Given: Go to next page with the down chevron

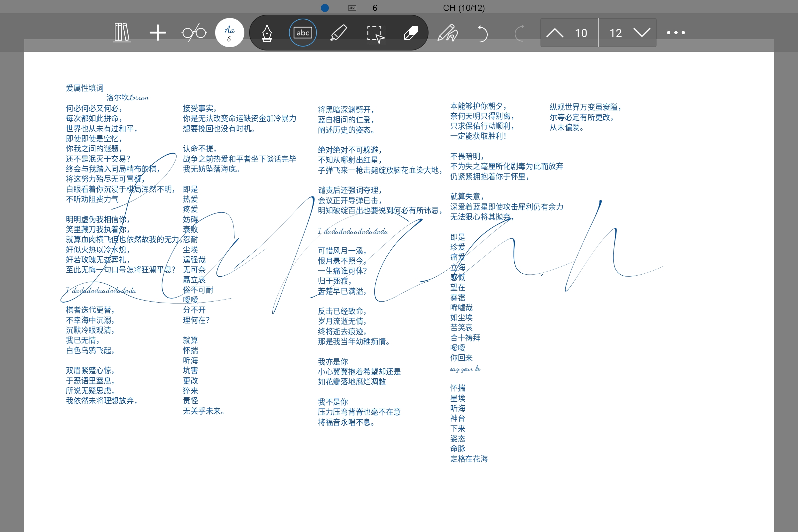Looking at the screenshot, I should click(x=642, y=33).
